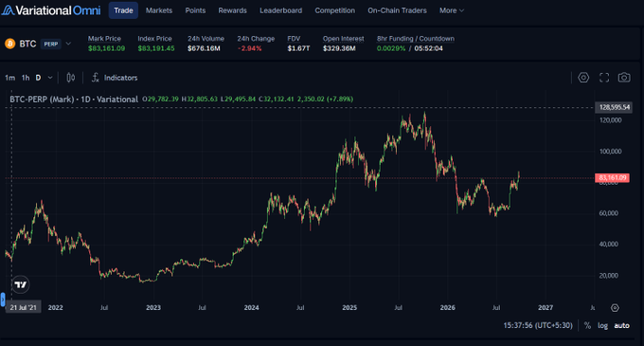Open the Trade tab
This screenshot has width=644, height=346.
[x=123, y=10]
